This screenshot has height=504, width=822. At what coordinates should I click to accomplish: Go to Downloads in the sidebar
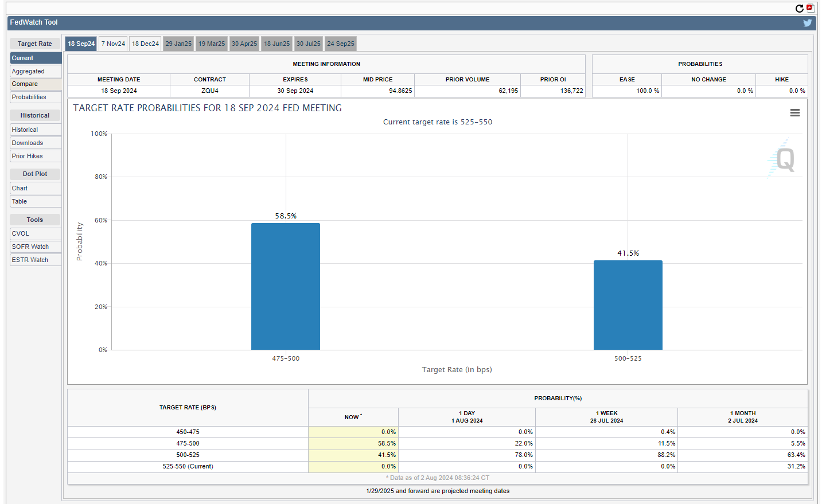[35, 143]
